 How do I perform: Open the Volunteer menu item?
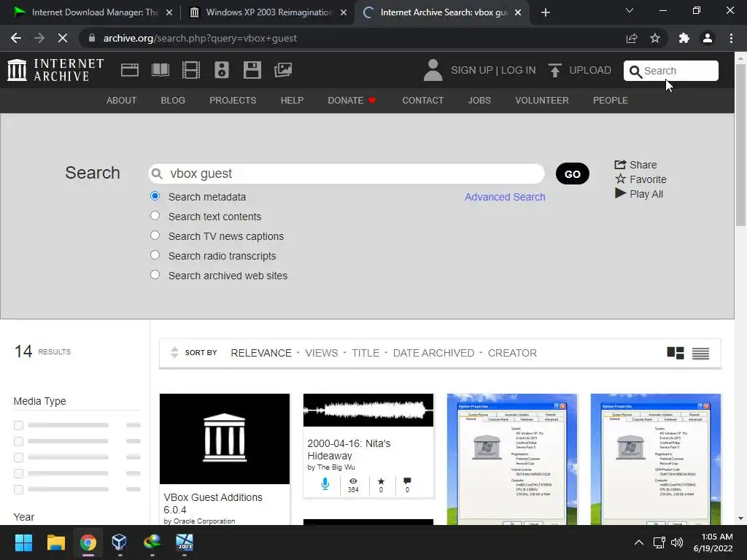point(542,101)
